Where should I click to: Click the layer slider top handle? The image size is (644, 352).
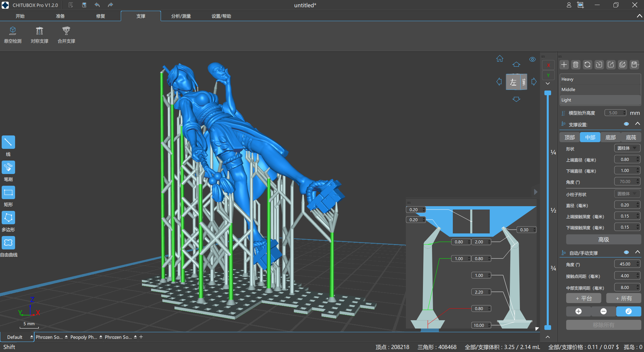click(x=548, y=93)
